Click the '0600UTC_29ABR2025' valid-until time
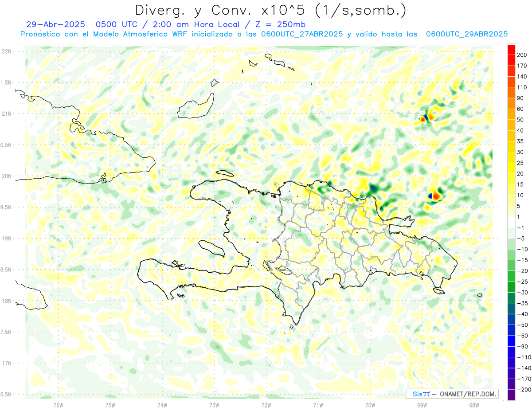The height and width of the screenshot is (411, 532). (466, 34)
